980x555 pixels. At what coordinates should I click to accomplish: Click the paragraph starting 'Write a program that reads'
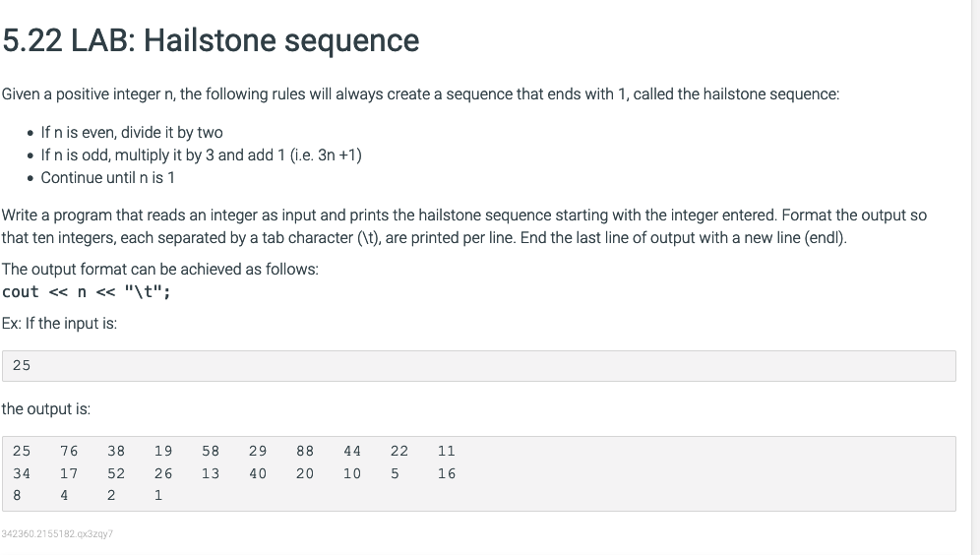click(x=463, y=226)
